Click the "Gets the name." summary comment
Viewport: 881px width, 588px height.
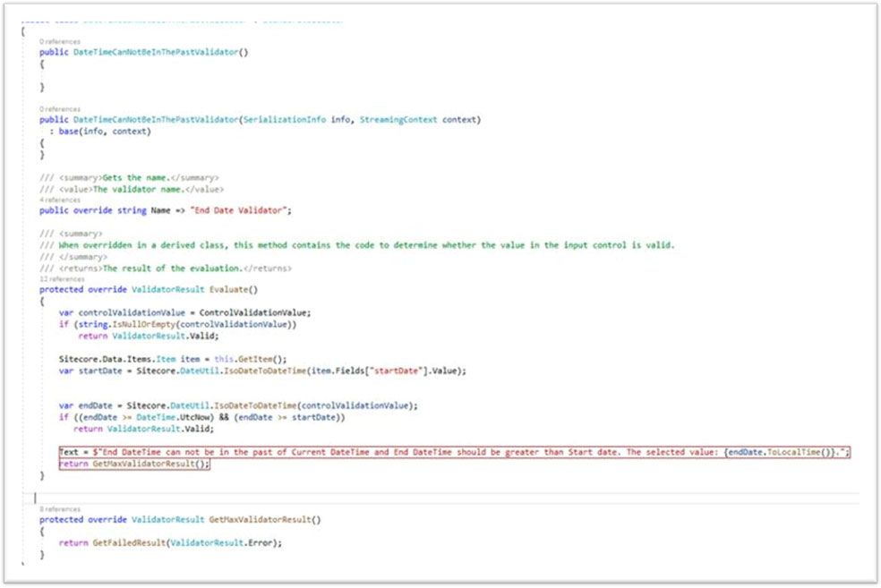coord(136,177)
